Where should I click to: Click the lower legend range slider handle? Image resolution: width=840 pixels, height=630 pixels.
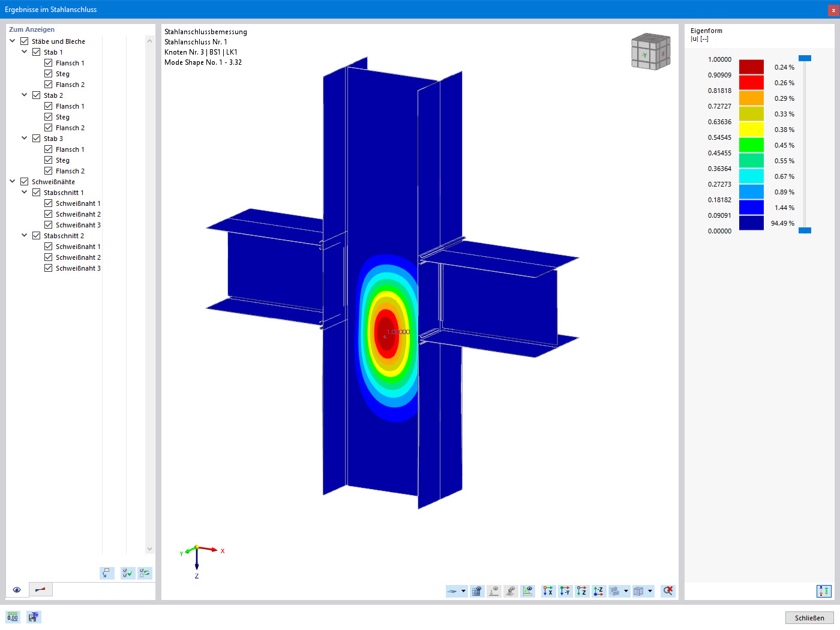point(805,230)
